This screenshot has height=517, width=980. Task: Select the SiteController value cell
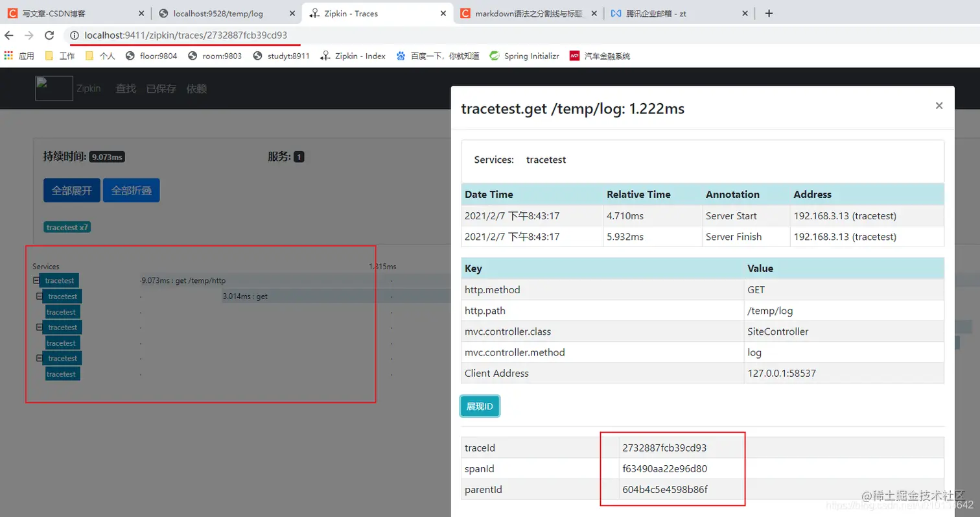pos(844,331)
